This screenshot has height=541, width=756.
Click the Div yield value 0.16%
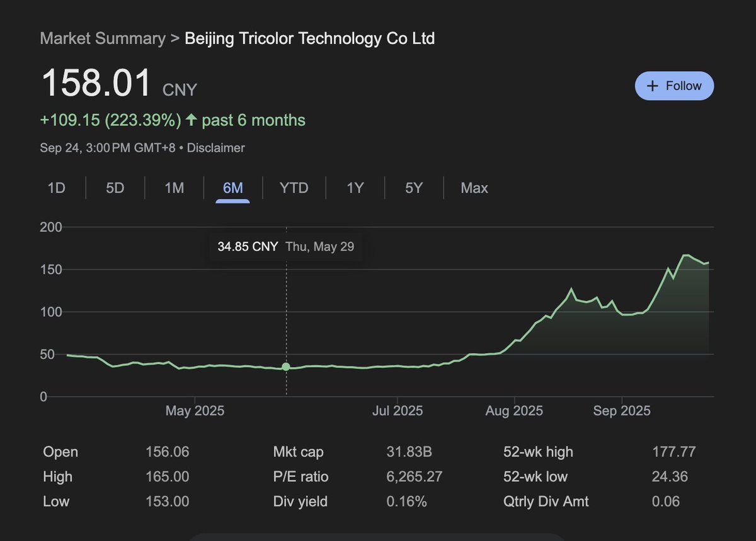click(x=406, y=502)
